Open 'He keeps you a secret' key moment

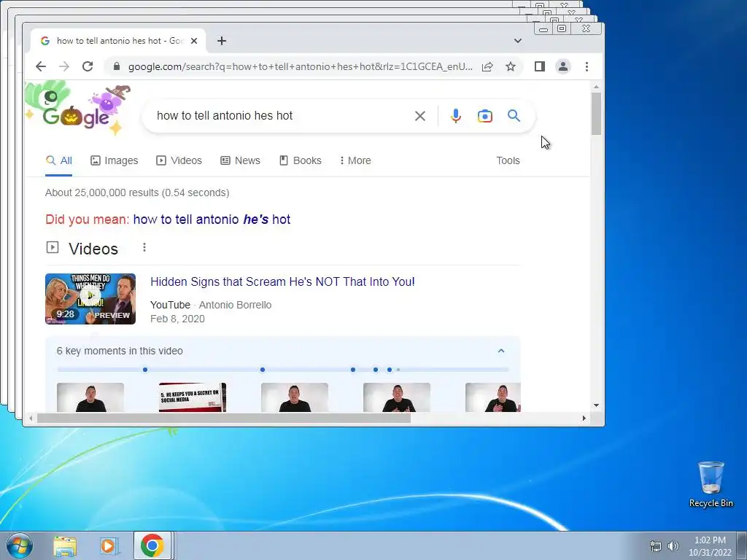[193, 397]
